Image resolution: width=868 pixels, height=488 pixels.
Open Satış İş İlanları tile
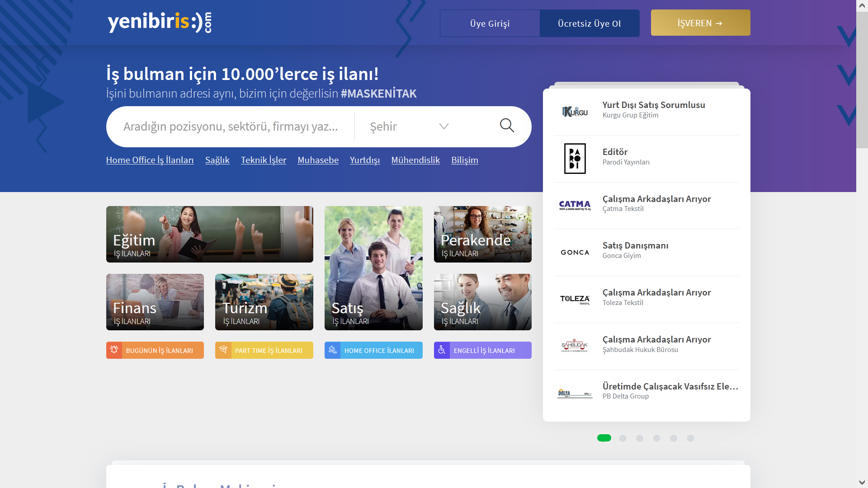click(x=373, y=268)
